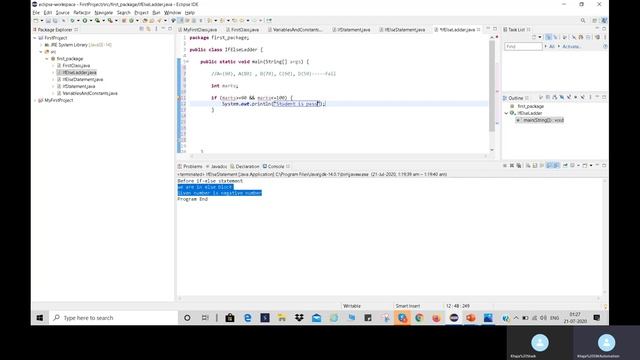
Task: Open the File menu
Action: tap(36, 13)
